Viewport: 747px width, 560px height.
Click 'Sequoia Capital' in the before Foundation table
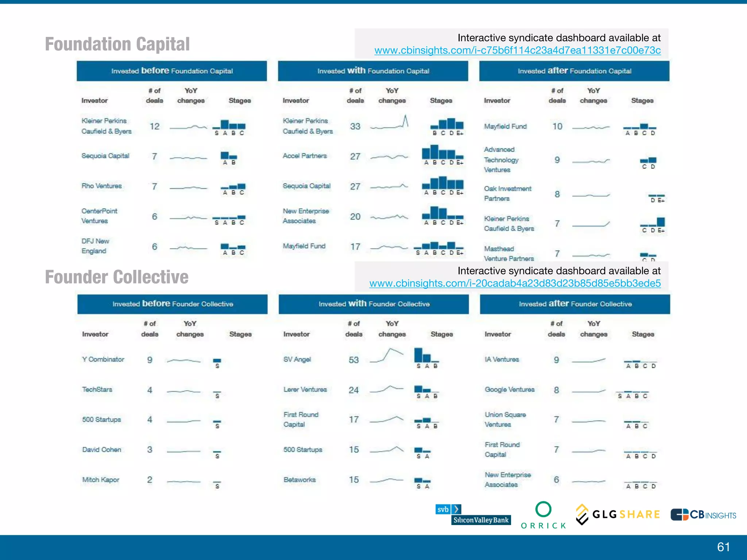pyautogui.click(x=105, y=156)
